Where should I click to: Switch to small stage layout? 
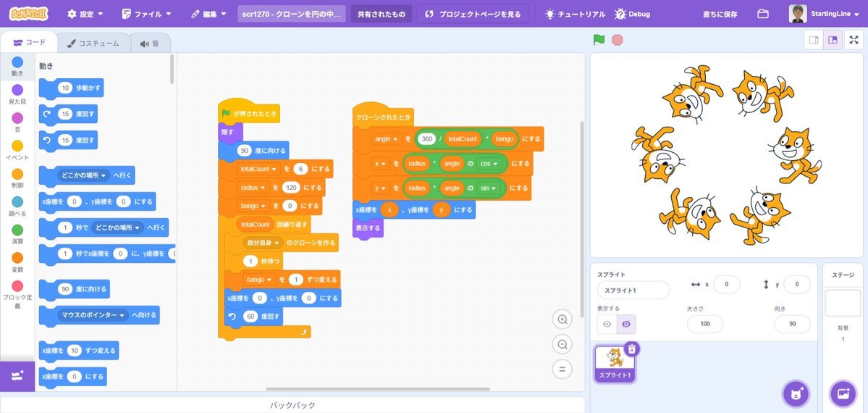pyautogui.click(x=814, y=40)
